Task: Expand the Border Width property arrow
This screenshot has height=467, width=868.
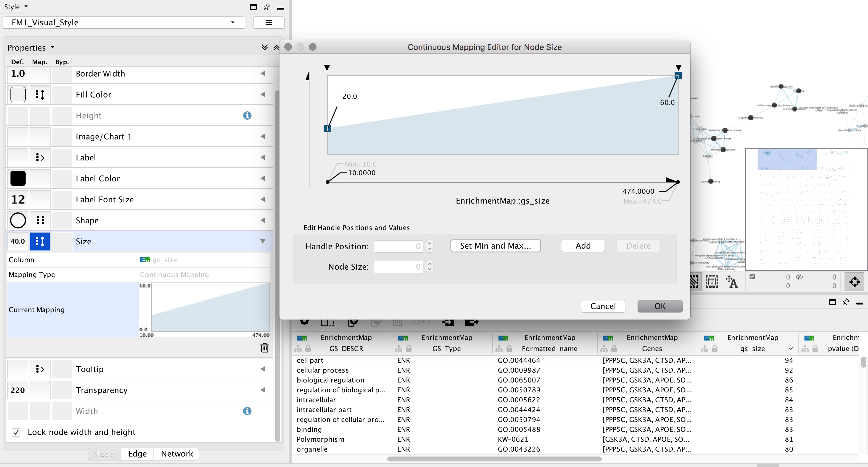Action: [263, 73]
